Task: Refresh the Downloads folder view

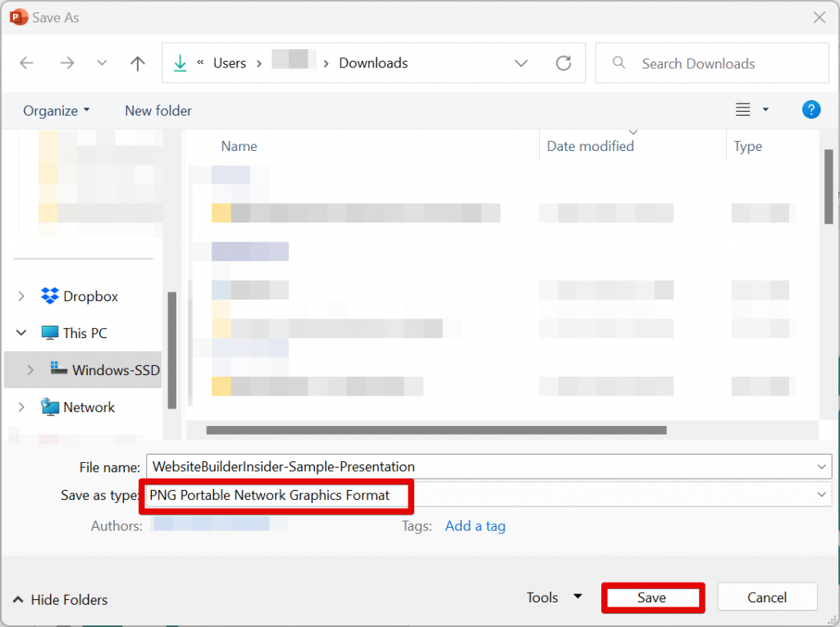Action: click(x=564, y=62)
